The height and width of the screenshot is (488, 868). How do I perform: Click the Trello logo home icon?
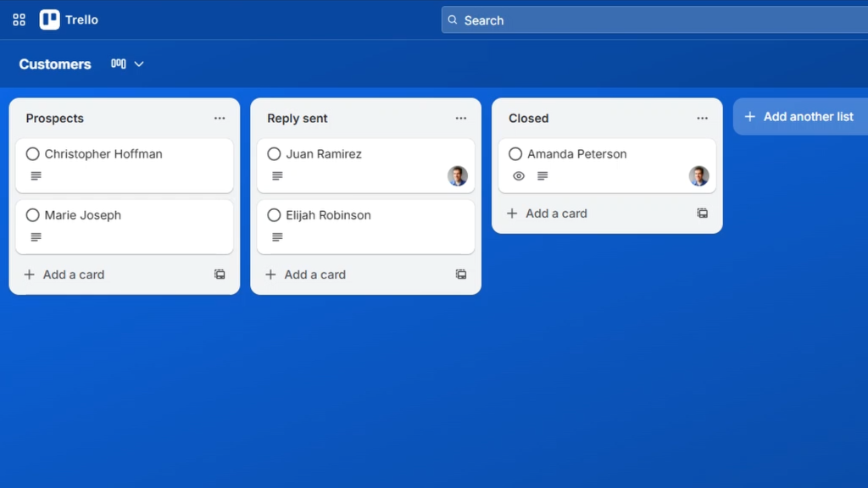pos(50,19)
